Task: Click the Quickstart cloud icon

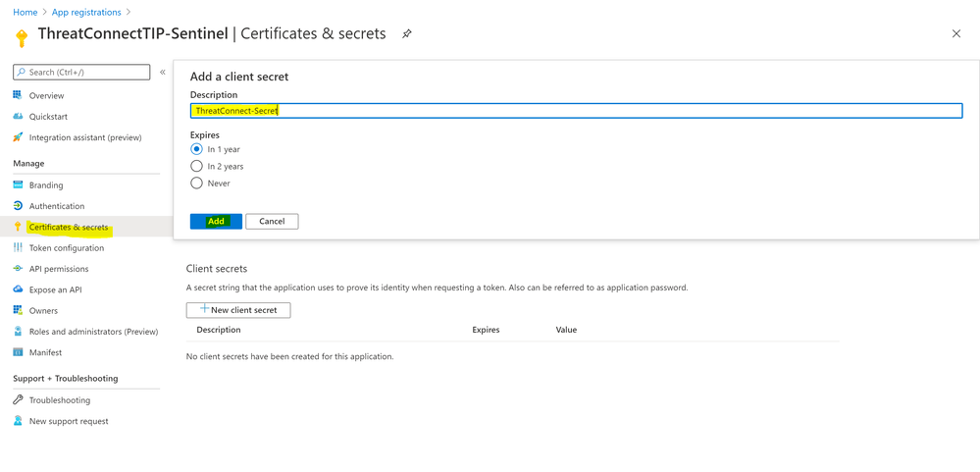Action: click(18, 116)
